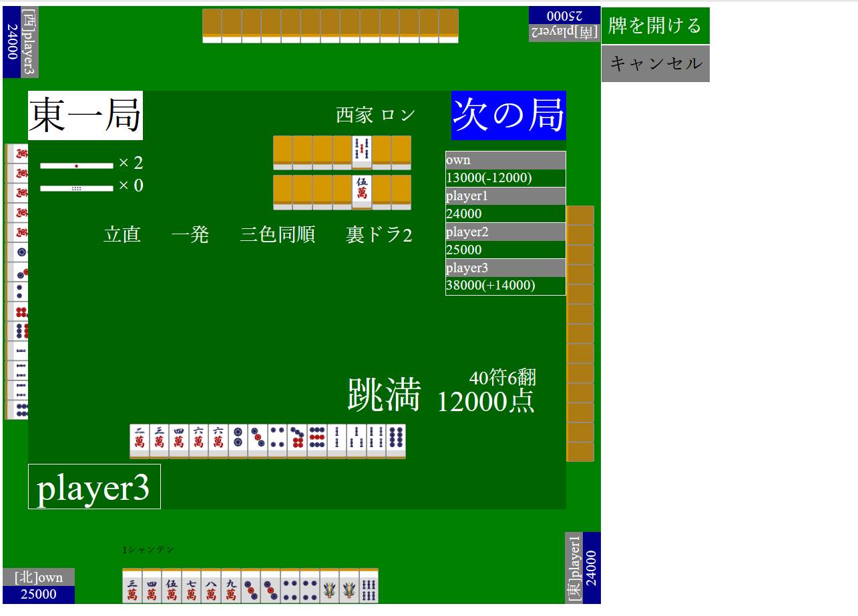Click 四萬 tile in winning hand
858x616 pixels.
[x=179, y=441]
